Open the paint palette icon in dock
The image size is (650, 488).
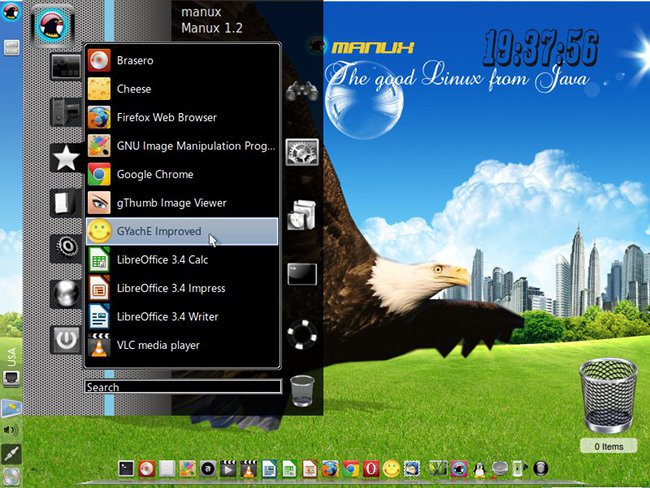click(x=187, y=469)
